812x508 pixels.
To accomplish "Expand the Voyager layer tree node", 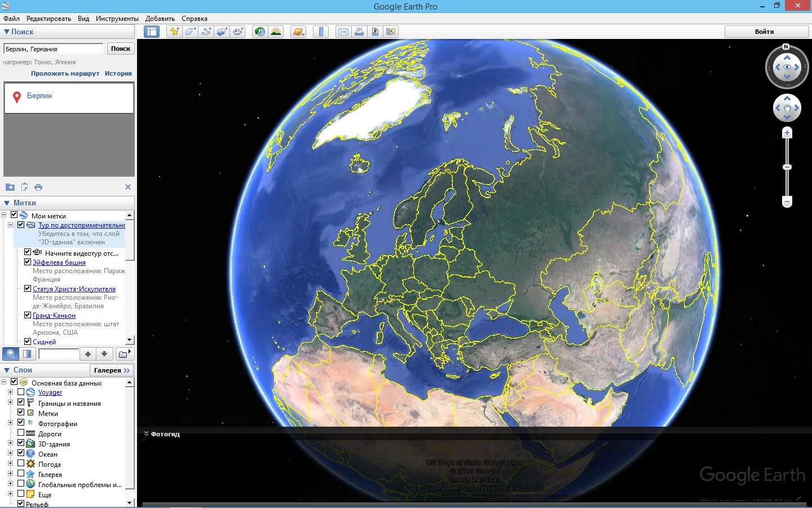I will point(10,392).
